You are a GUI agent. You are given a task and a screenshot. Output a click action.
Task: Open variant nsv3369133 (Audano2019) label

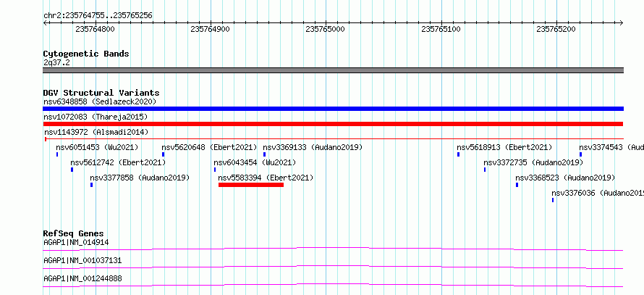pyautogui.click(x=313, y=147)
